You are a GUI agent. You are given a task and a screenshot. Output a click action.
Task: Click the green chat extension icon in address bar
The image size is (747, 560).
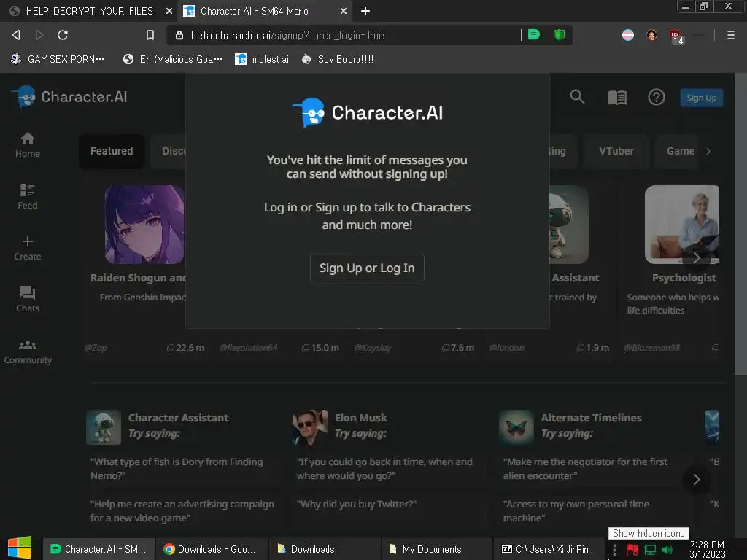pos(534,35)
